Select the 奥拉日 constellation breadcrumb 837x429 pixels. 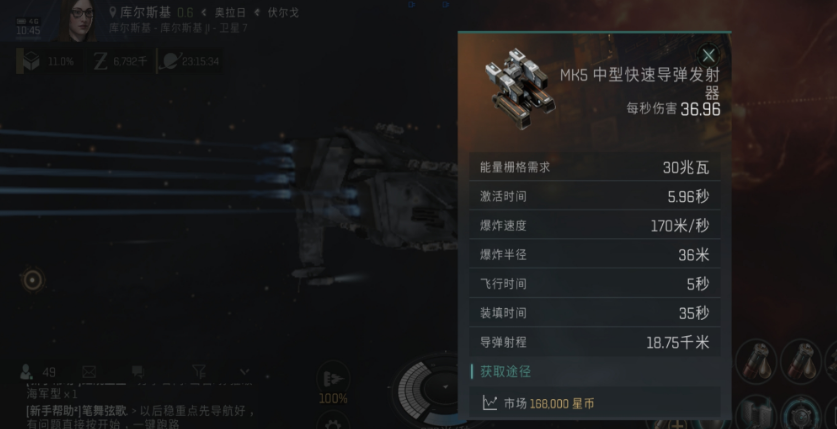click(230, 12)
